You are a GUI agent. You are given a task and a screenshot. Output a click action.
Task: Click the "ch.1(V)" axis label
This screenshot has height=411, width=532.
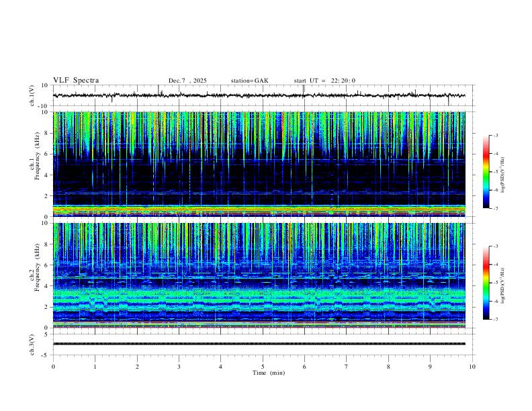(32, 95)
